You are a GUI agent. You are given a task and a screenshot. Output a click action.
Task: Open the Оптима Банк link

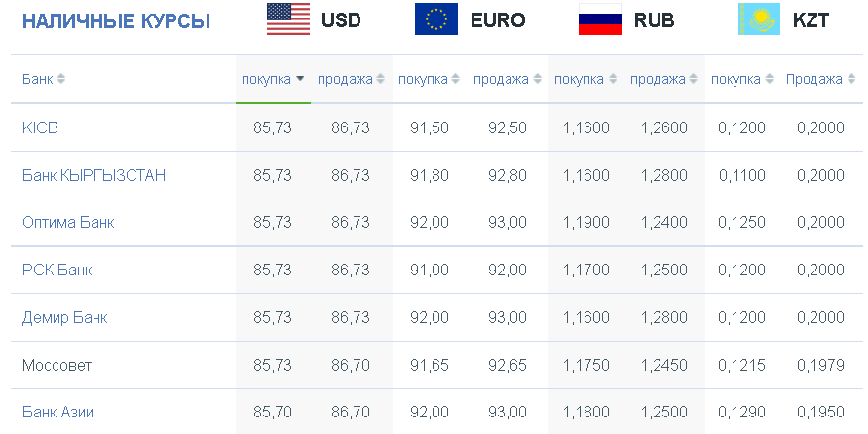[x=68, y=222]
